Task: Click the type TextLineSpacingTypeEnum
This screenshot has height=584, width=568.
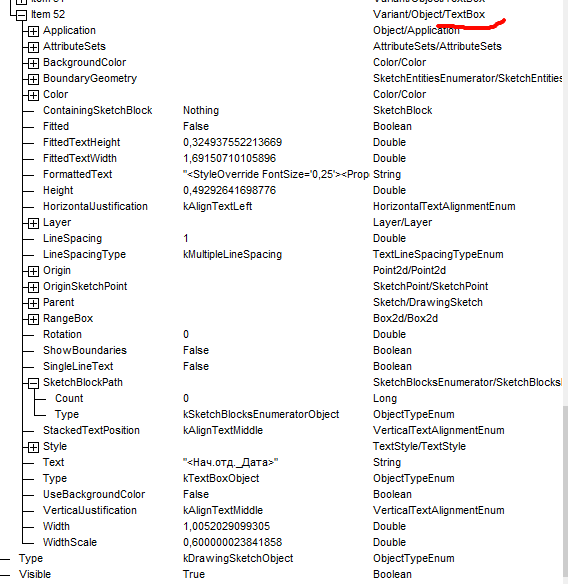Action: pyautogui.click(x=438, y=255)
